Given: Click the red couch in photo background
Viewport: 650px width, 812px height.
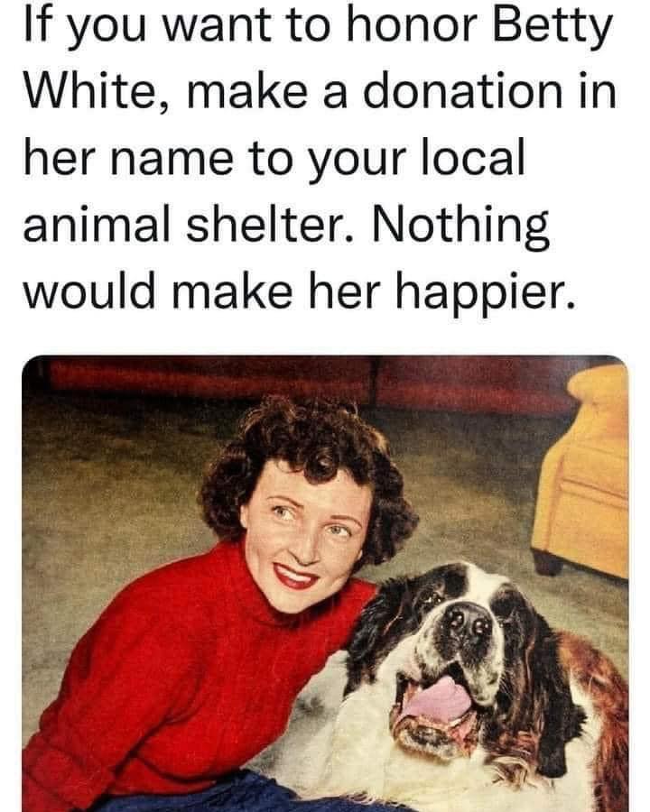Looking at the screenshot, I should pyautogui.click(x=311, y=383).
